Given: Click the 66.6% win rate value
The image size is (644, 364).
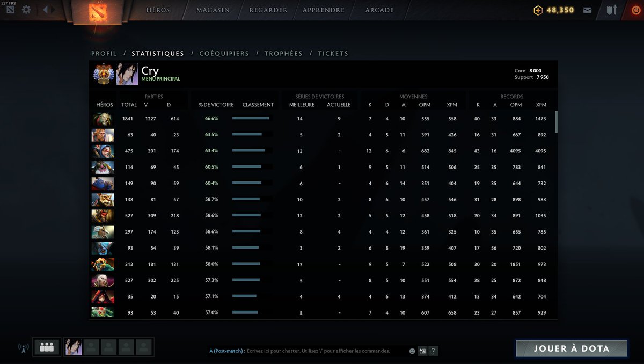Looking at the screenshot, I should point(211,119).
